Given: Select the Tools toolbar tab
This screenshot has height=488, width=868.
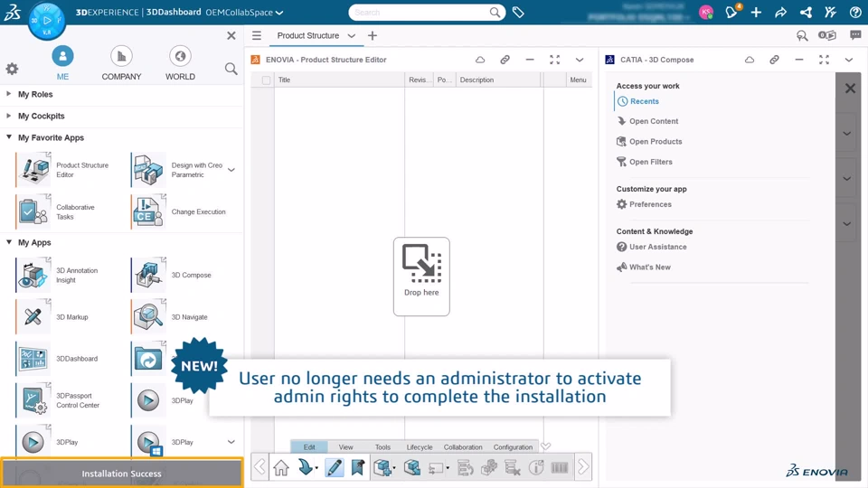Looking at the screenshot, I should (x=382, y=447).
